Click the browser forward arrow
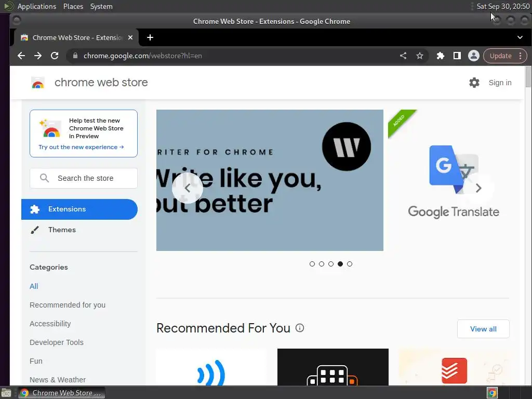This screenshot has height=399, width=532. (37, 56)
